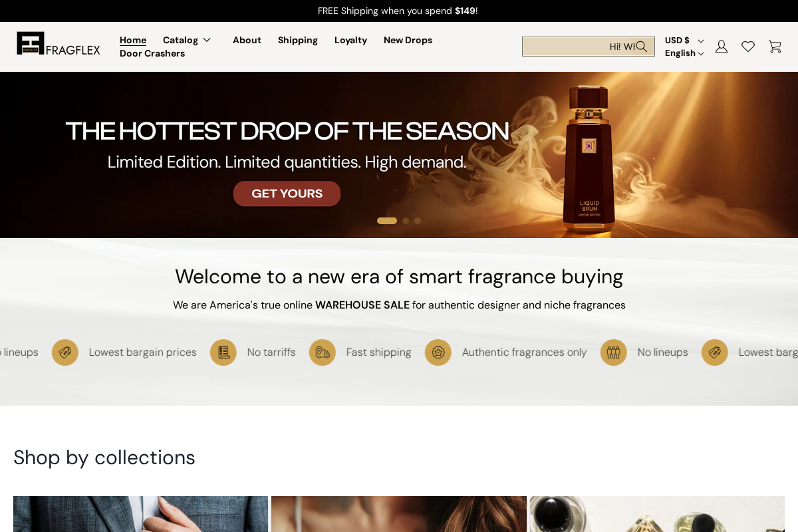Open the account icon
This screenshot has width=798, height=532.
click(722, 47)
